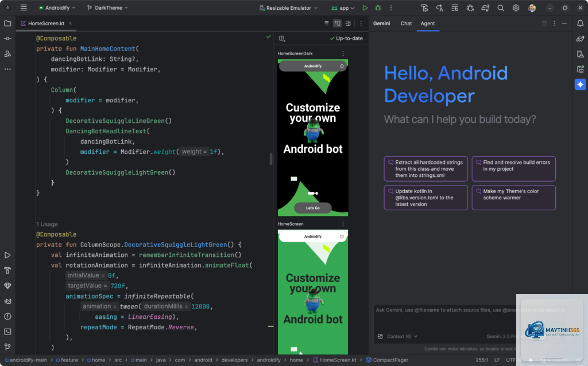Open the Build hammer tool window
The width and height of the screenshot is (588, 366).
tap(7, 270)
